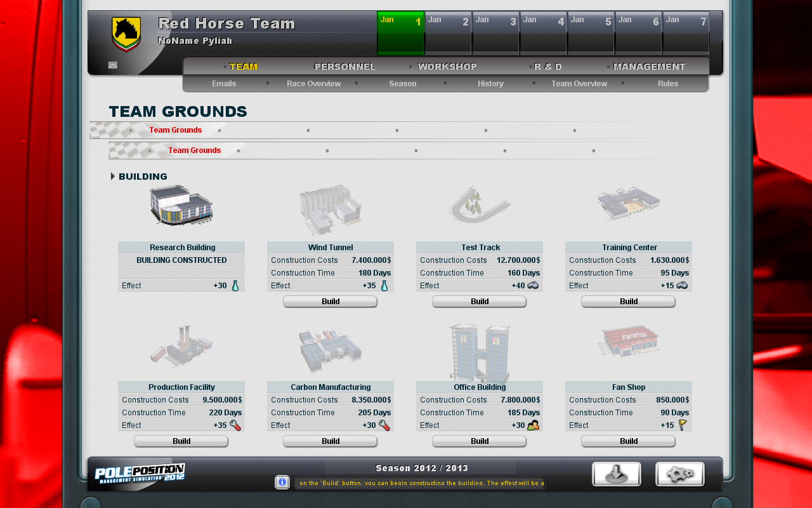Build the Wind Tunnel

click(x=331, y=302)
